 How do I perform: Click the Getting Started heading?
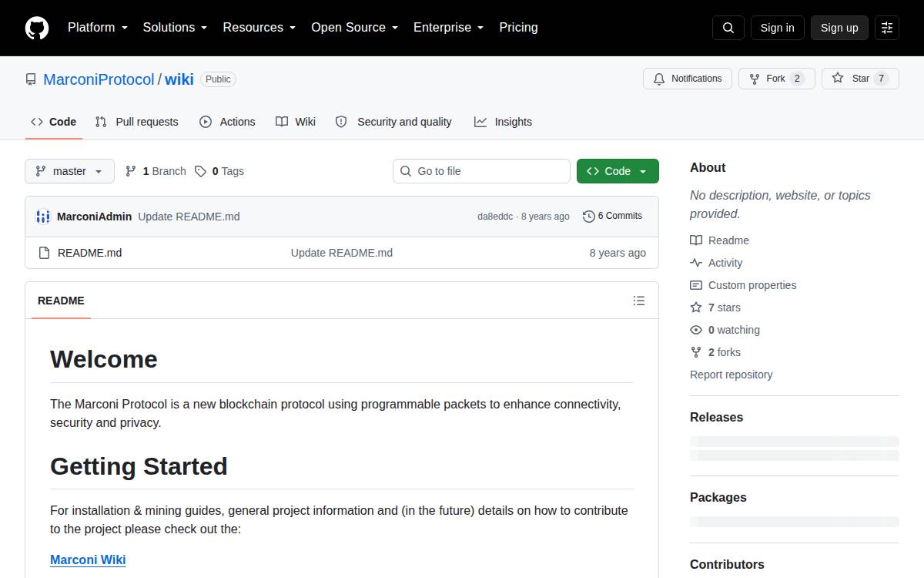[139, 466]
